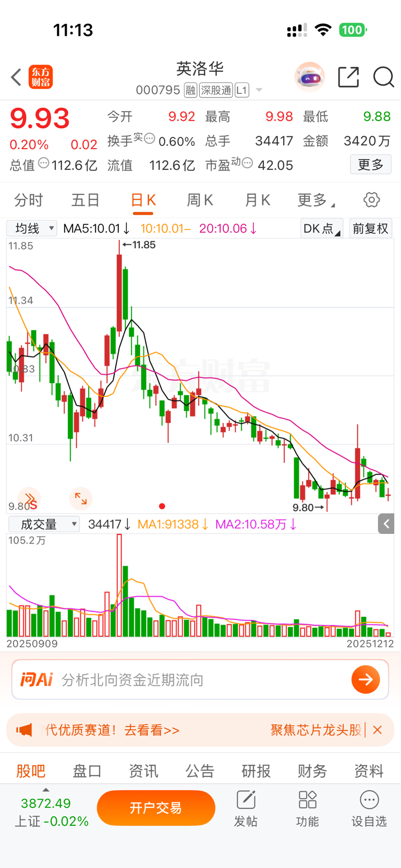Tap the status bar time 11:13
The height and width of the screenshot is (868, 401).
coord(73,30)
